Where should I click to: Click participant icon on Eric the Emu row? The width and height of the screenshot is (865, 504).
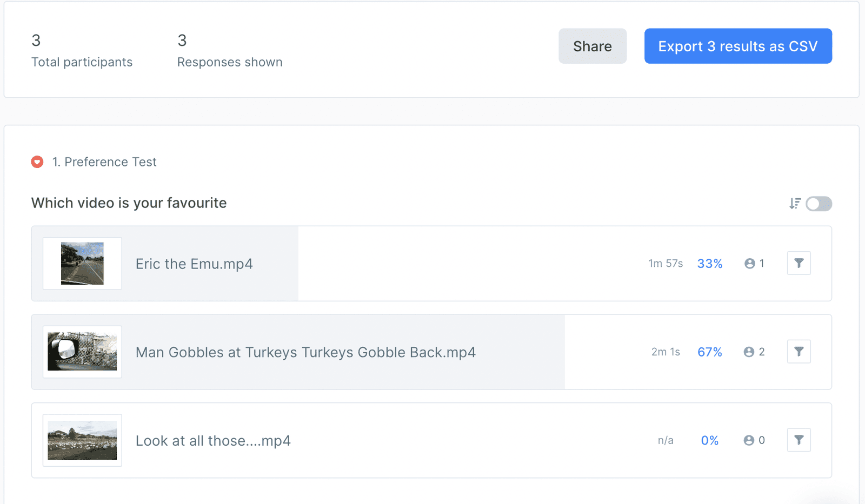click(x=749, y=264)
